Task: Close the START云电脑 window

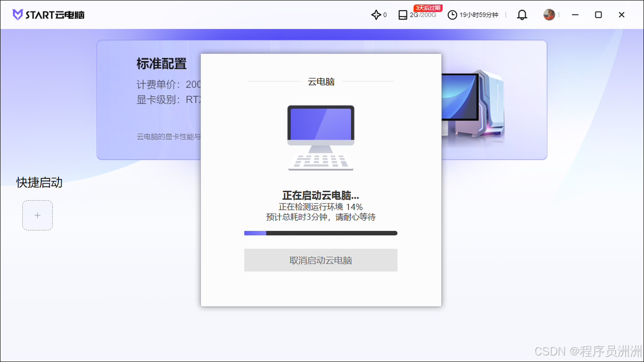Action: click(621, 15)
